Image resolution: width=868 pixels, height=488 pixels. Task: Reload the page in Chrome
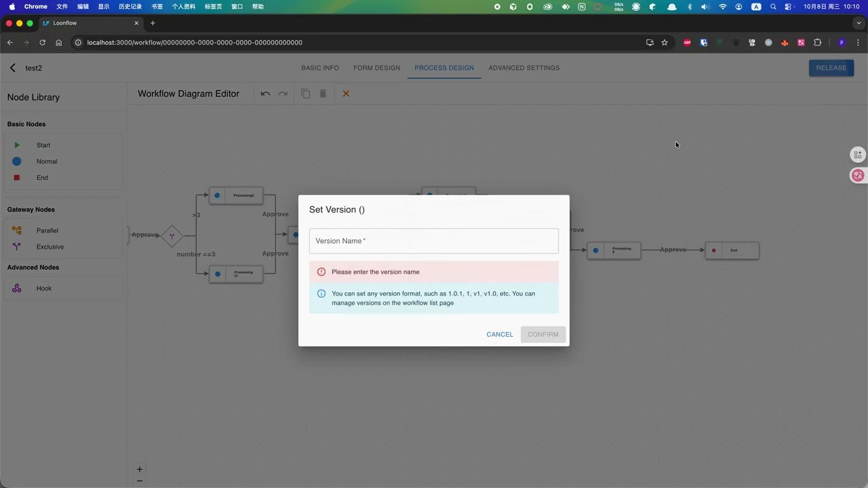coord(42,42)
